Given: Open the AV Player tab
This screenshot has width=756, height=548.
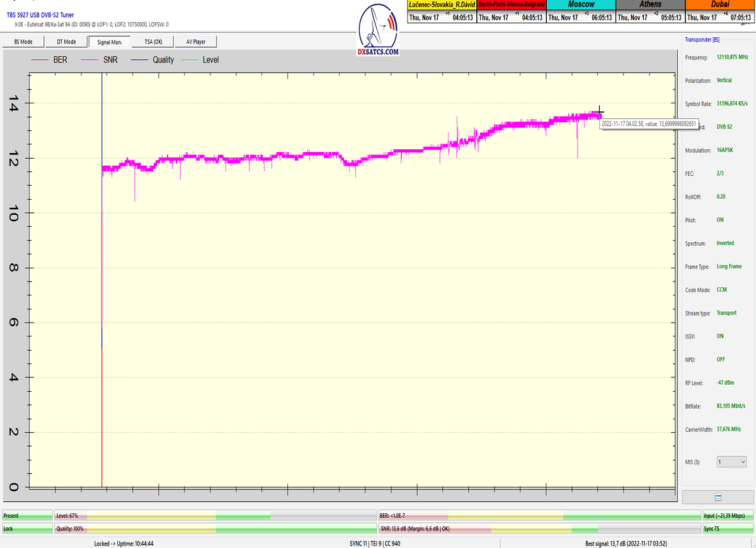Looking at the screenshot, I should pos(195,42).
